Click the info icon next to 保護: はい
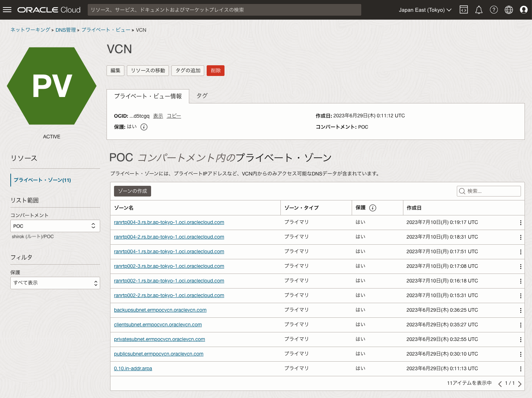532x398 pixels. [144, 127]
